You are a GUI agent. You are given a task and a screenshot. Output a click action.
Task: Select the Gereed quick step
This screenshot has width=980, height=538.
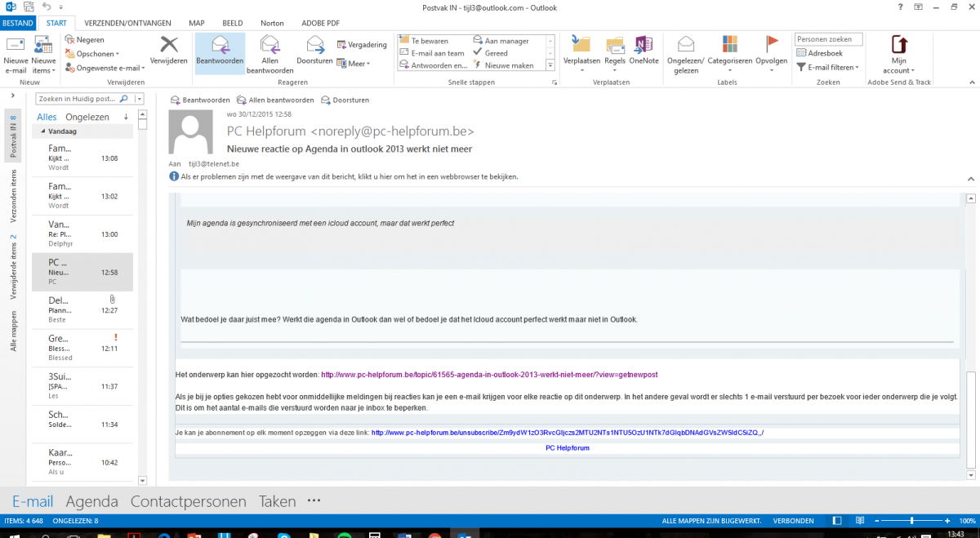490,53
